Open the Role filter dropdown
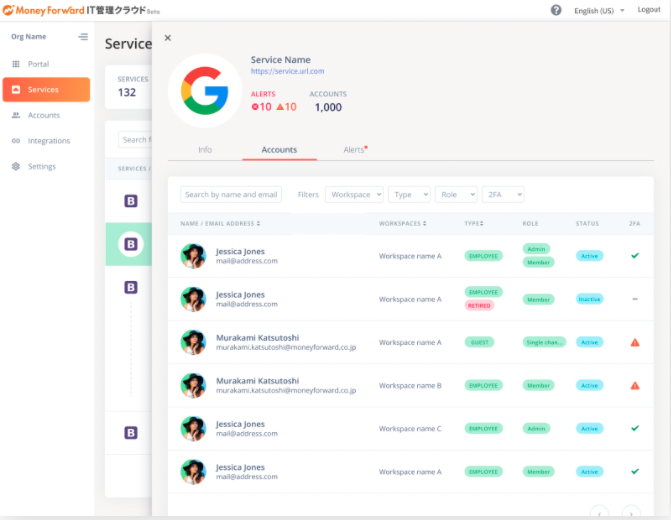This screenshot has width=671, height=520. pyautogui.click(x=456, y=194)
